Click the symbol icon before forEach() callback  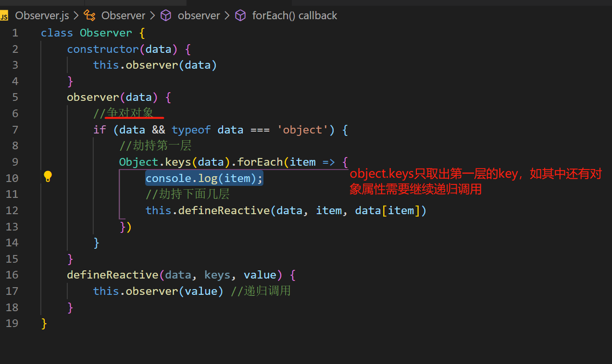(x=240, y=15)
